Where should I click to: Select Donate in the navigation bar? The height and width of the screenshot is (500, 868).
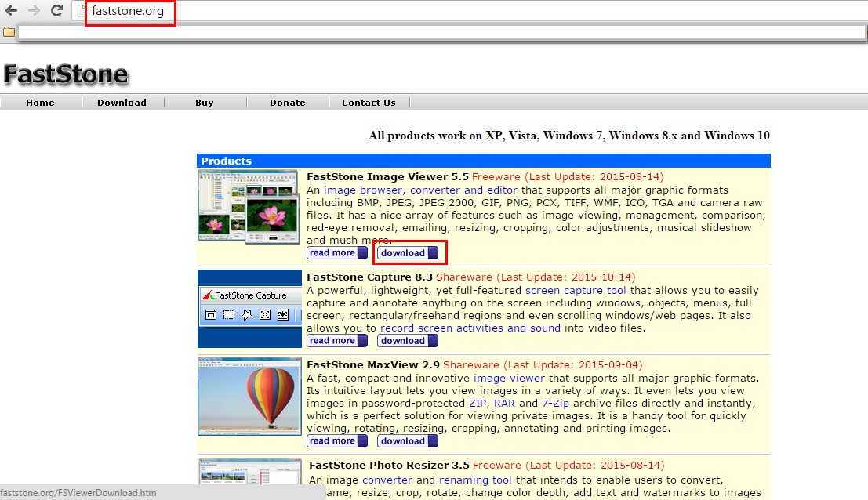(x=287, y=103)
